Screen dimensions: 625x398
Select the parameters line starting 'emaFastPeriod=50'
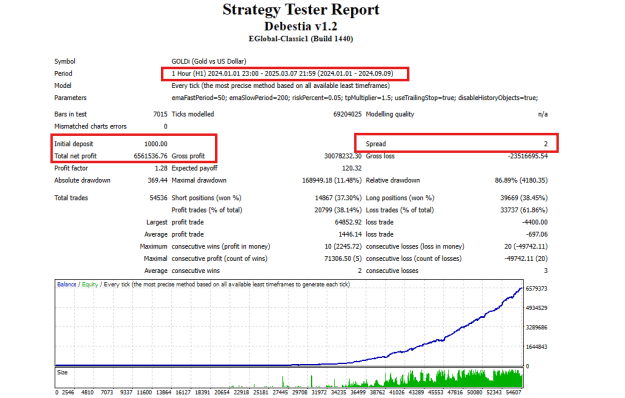tap(354, 98)
